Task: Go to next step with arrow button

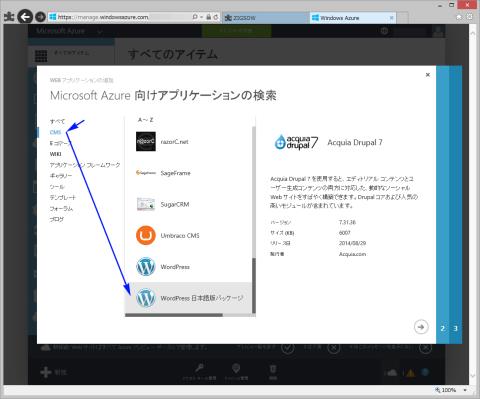Action: [x=421, y=327]
